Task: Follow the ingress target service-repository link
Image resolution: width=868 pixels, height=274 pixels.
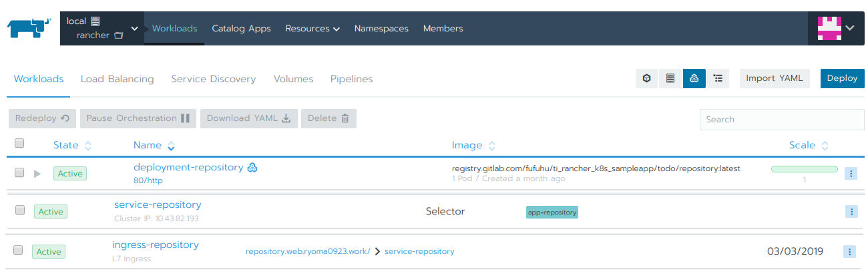Action: (x=419, y=251)
